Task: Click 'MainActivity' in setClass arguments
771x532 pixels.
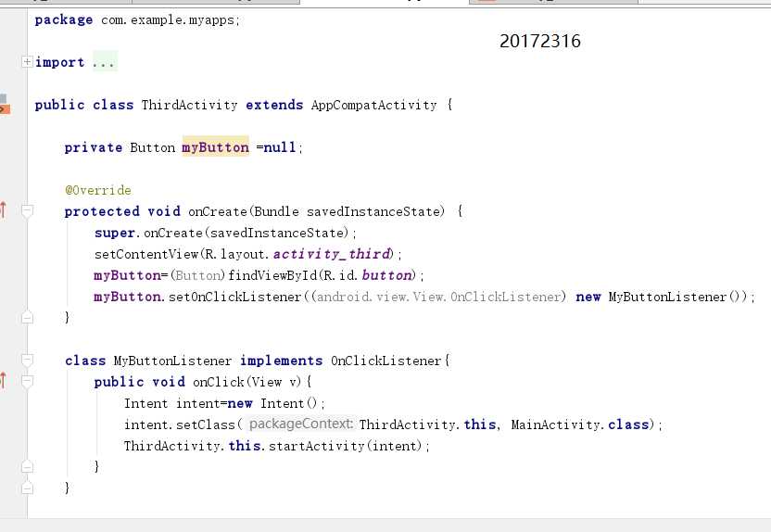Action: [x=556, y=424]
